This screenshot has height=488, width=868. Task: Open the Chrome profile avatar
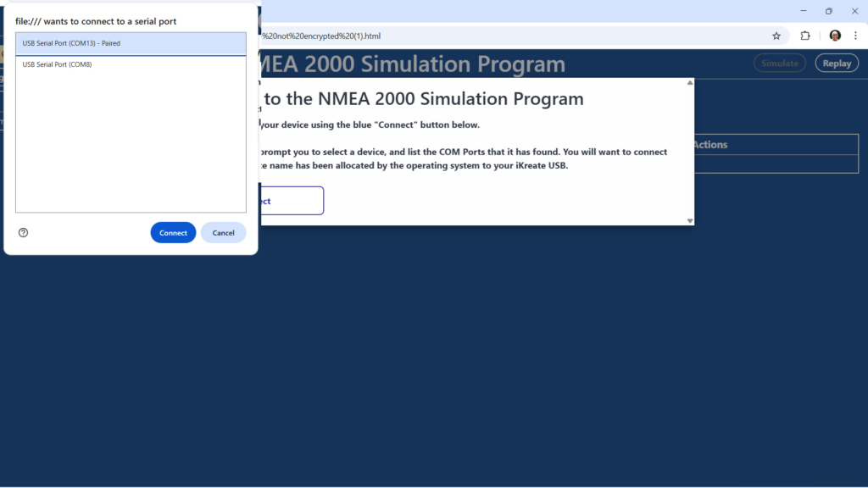[835, 36]
